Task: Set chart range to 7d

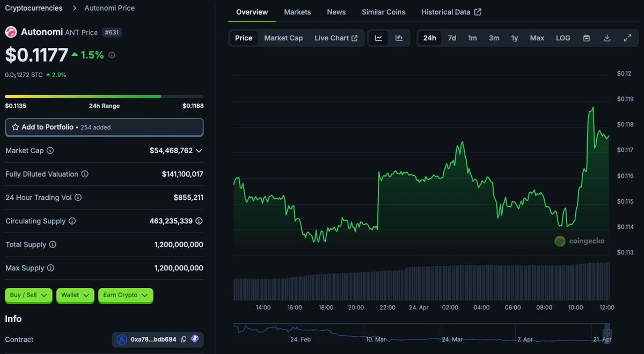Action: point(452,38)
